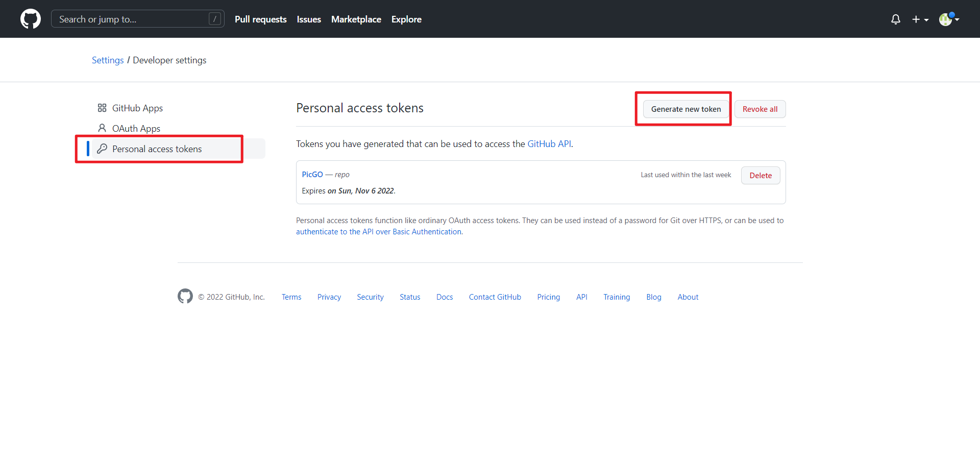980x461 pixels.
Task: Click the Settings breadcrumb link
Action: click(108, 60)
